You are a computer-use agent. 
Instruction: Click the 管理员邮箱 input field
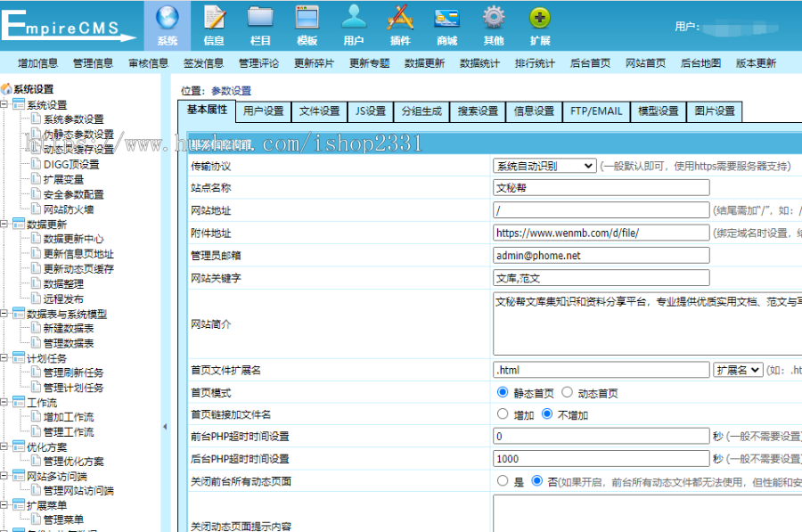[x=601, y=255]
